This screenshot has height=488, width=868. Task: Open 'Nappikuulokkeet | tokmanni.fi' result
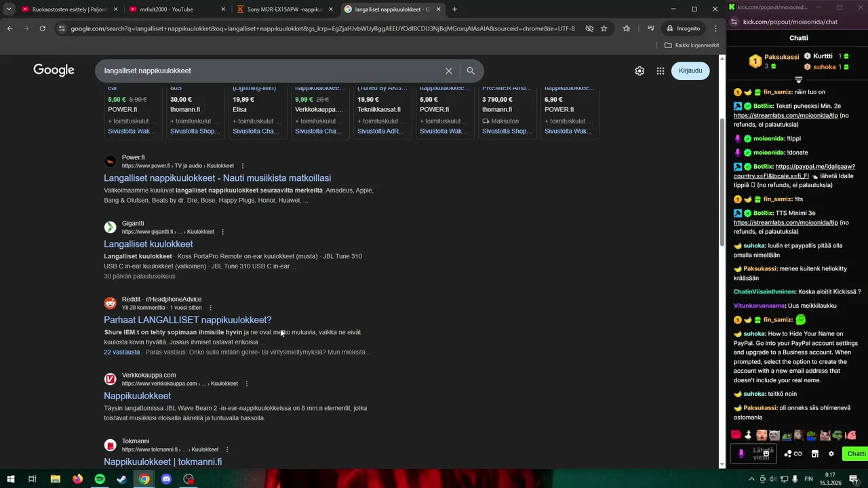[163, 462]
